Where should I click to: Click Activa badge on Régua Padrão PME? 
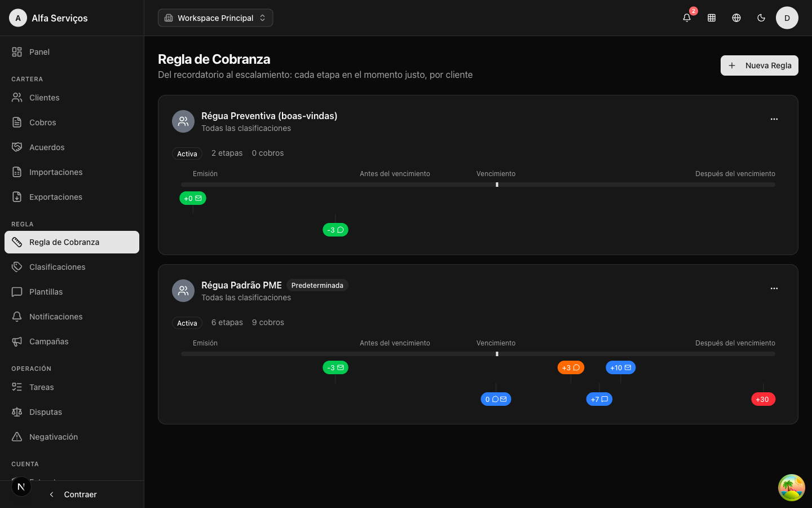[x=187, y=323]
